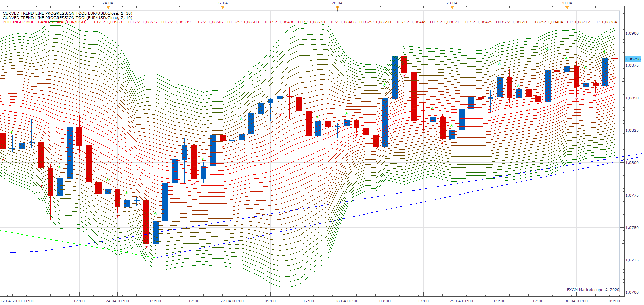
Task: Click the --1: 1,08384 band value
Action: coord(605,22)
